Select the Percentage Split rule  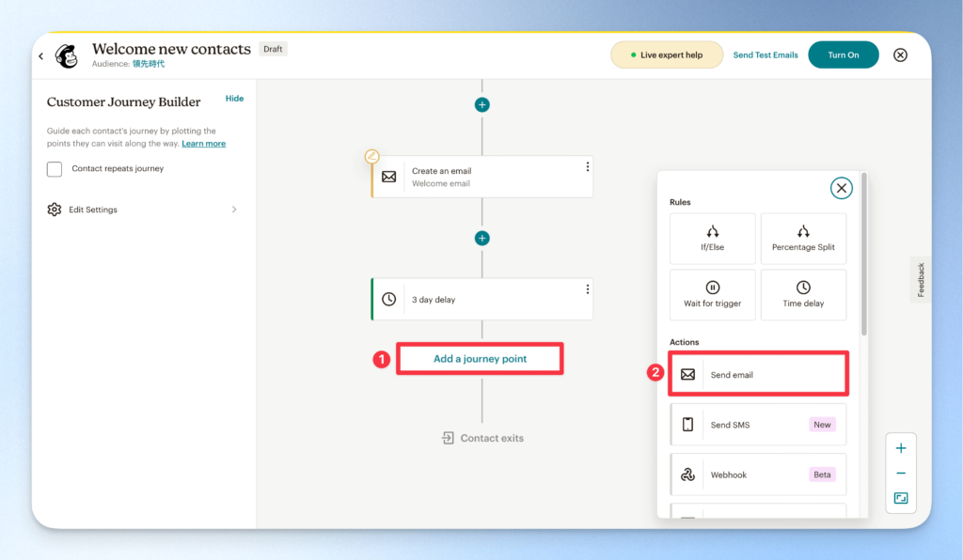coord(803,239)
